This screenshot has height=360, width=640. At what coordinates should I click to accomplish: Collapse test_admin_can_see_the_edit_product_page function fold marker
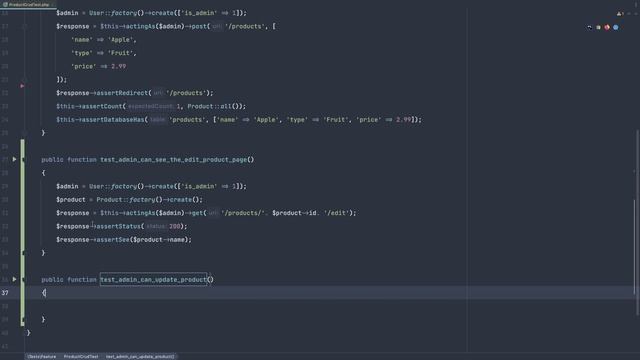click(x=23, y=160)
